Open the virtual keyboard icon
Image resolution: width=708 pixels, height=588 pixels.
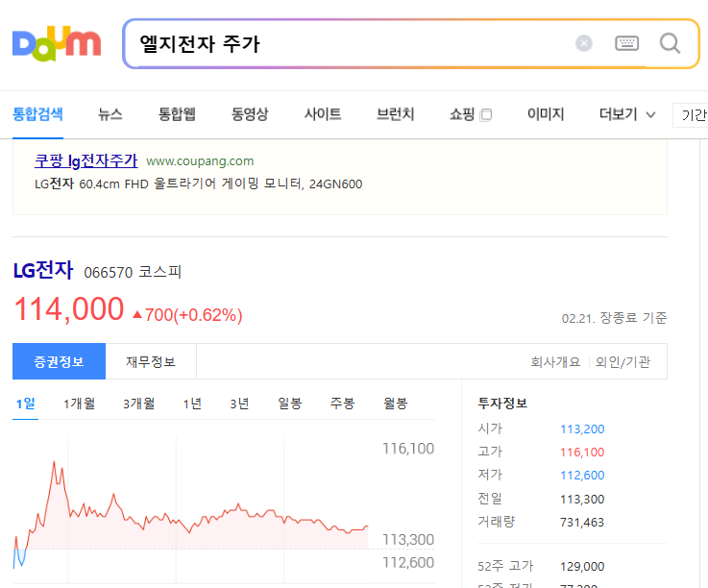pos(626,43)
